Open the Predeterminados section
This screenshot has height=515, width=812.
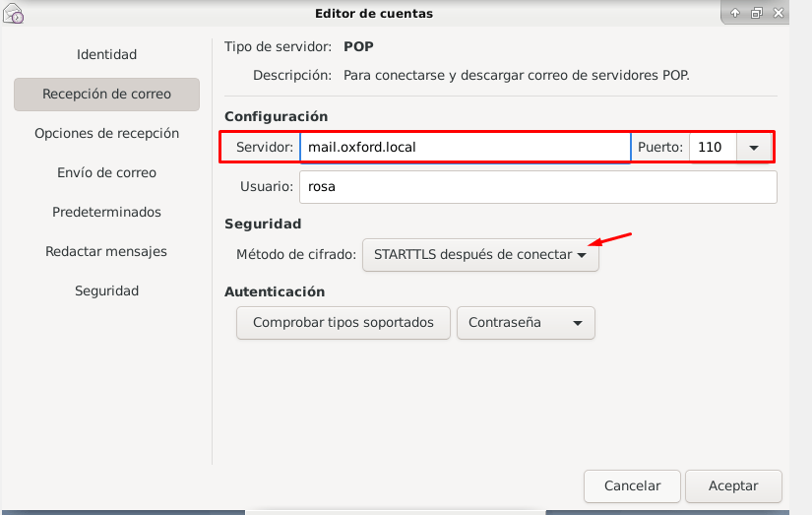click(x=106, y=212)
